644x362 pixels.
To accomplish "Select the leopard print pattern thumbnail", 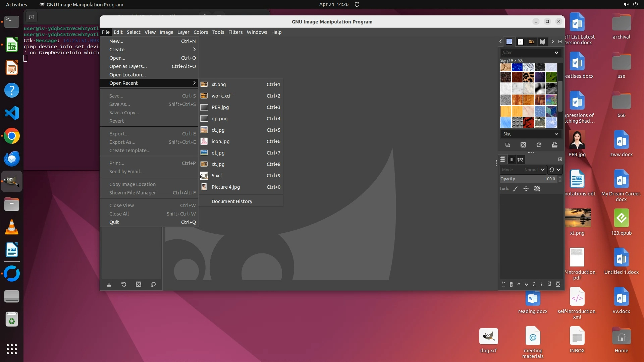I will 528,77.
